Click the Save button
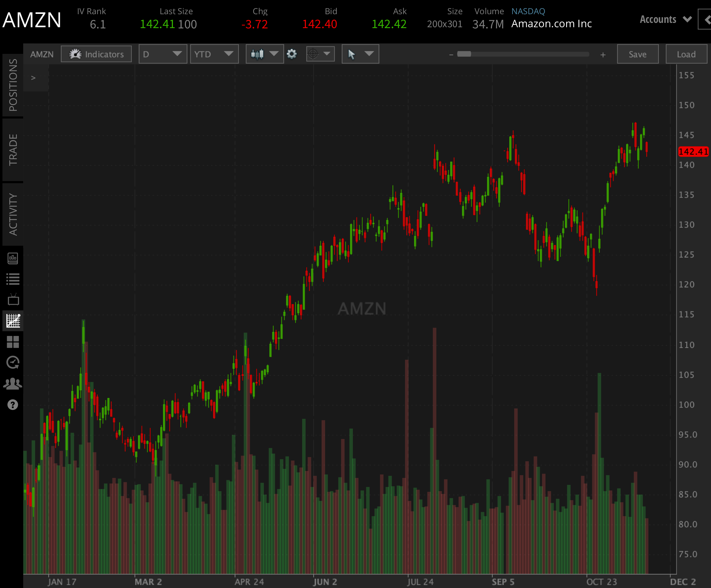This screenshot has height=588, width=711. pos(637,54)
